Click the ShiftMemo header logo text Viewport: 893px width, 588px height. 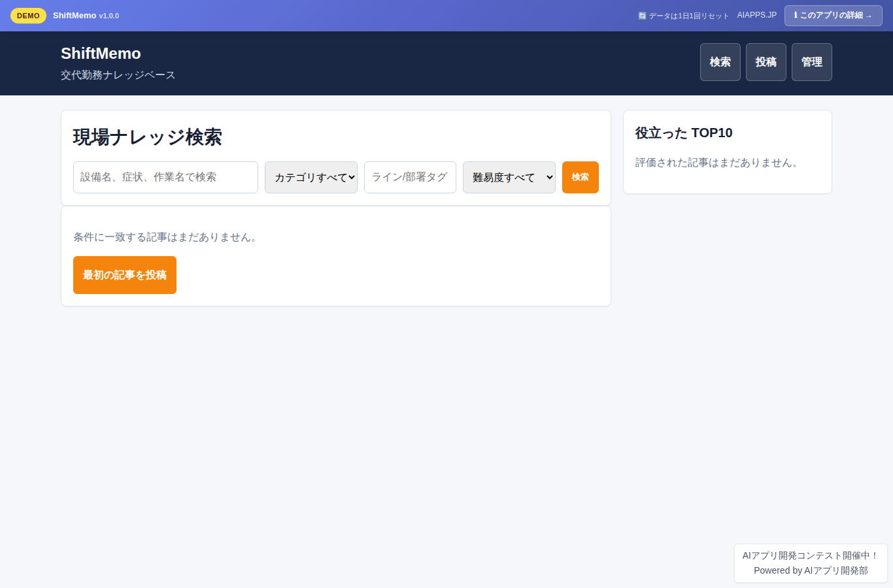pos(101,54)
